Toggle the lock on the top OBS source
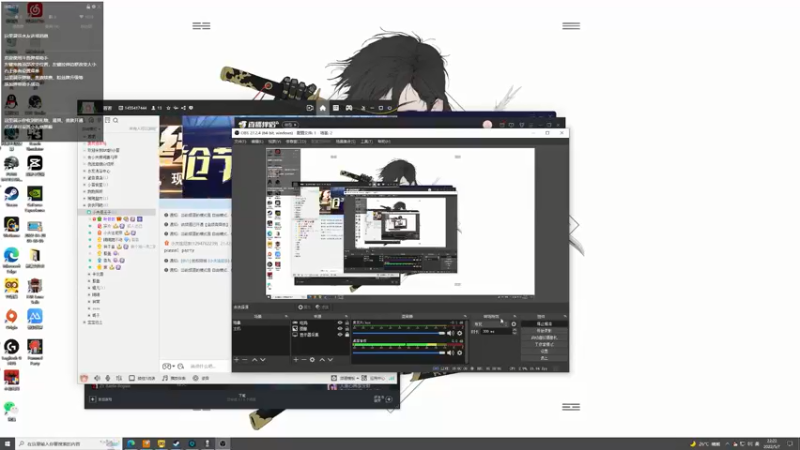 tap(347, 322)
